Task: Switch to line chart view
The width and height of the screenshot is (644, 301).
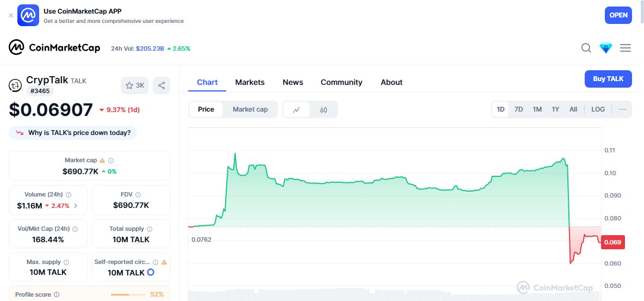Action: [296, 109]
